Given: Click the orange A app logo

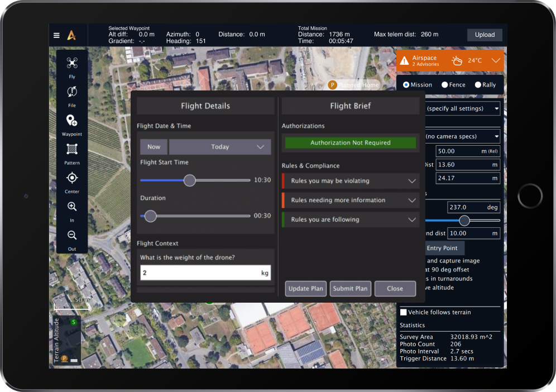Looking at the screenshot, I should pyautogui.click(x=71, y=35).
